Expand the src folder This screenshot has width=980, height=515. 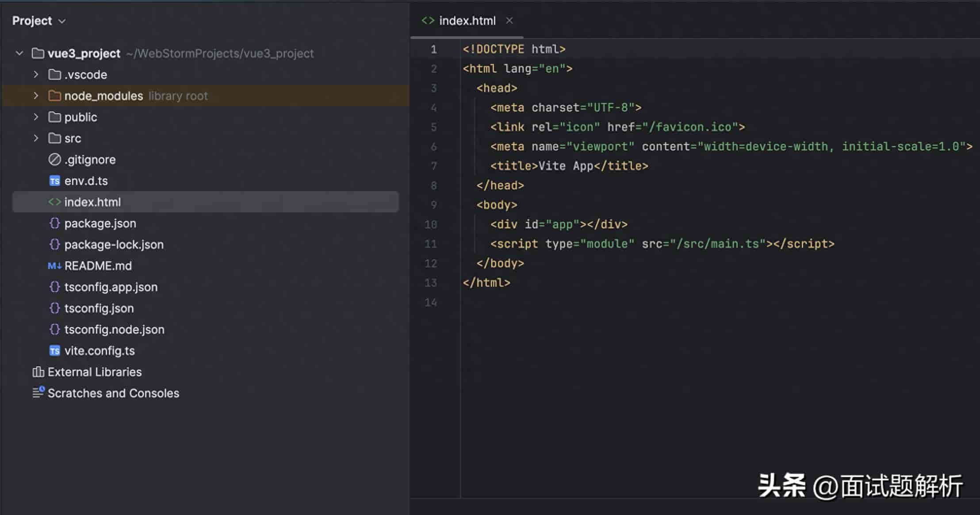36,138
